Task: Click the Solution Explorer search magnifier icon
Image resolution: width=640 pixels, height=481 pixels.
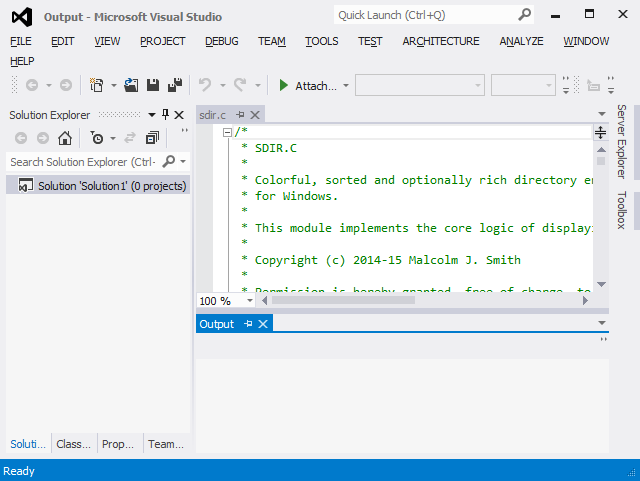Action: point(169,162)
